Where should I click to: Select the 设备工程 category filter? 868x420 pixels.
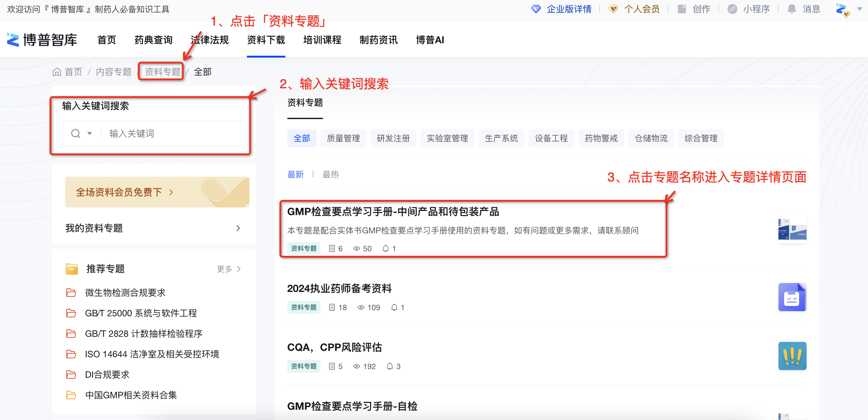(551, 139)
